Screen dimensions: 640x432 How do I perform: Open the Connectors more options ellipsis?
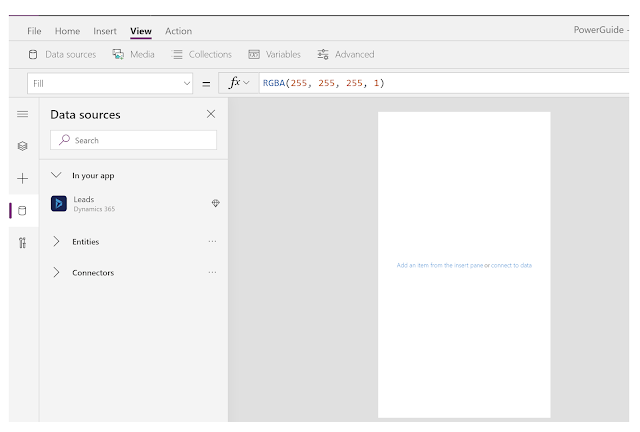pyautogui.click(x=212, y=272)
